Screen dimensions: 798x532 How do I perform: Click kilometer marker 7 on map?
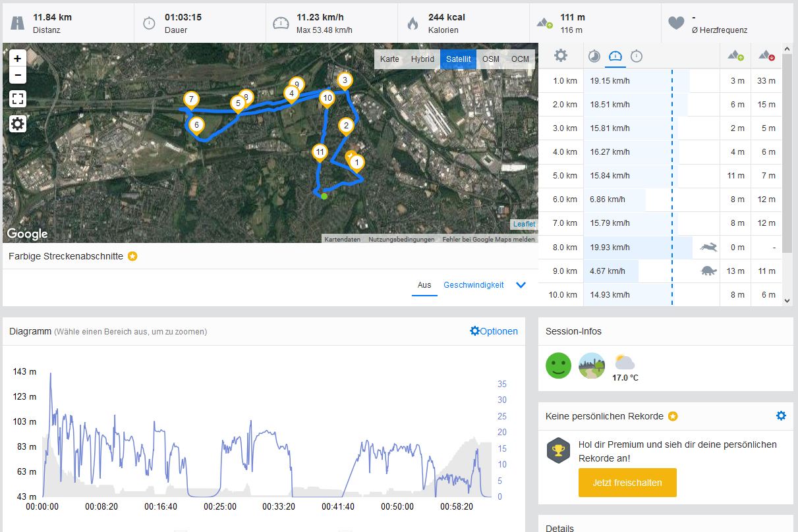click(x=191, y=100)
